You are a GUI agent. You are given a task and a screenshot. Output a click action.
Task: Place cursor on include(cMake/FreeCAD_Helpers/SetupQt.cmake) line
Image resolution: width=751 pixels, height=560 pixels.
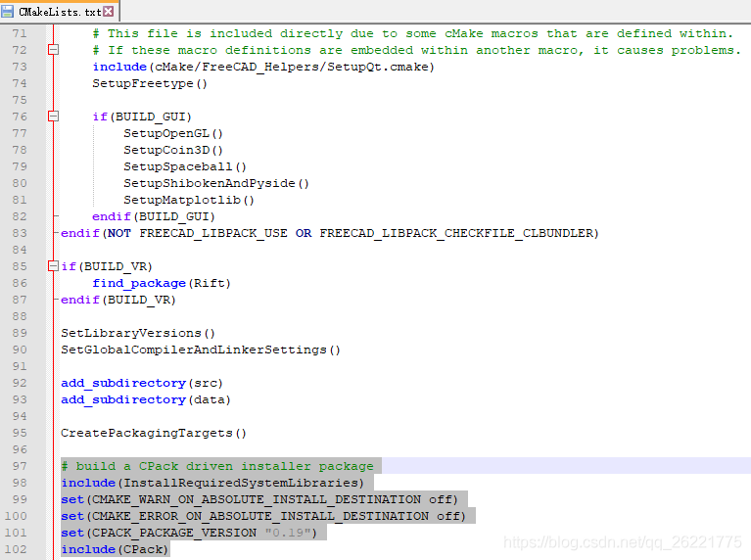click(x=263, y=67)
